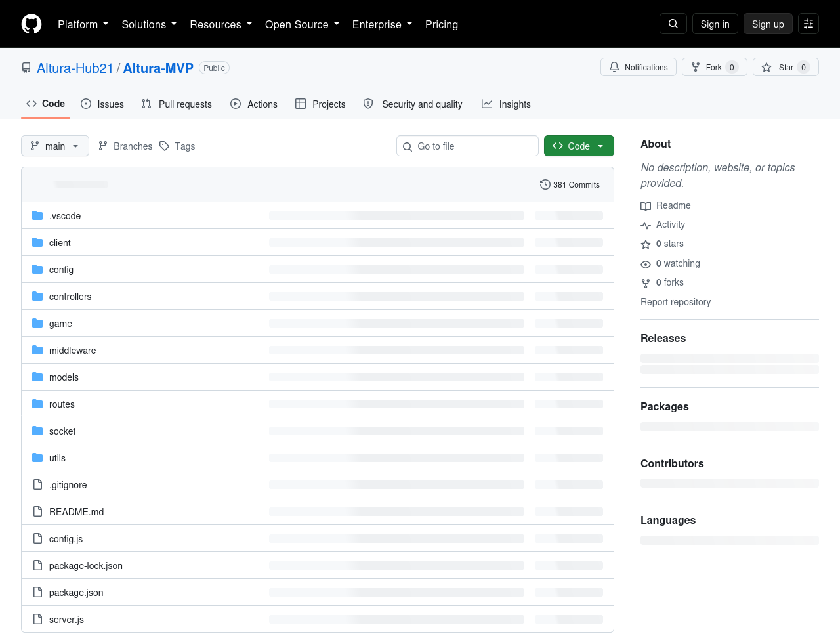Click the server.js file icon

[x=37, y=619]
